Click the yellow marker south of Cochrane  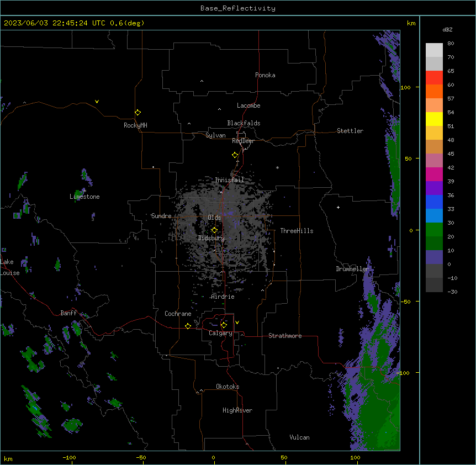pyautogui.click(x=188, y=326)
